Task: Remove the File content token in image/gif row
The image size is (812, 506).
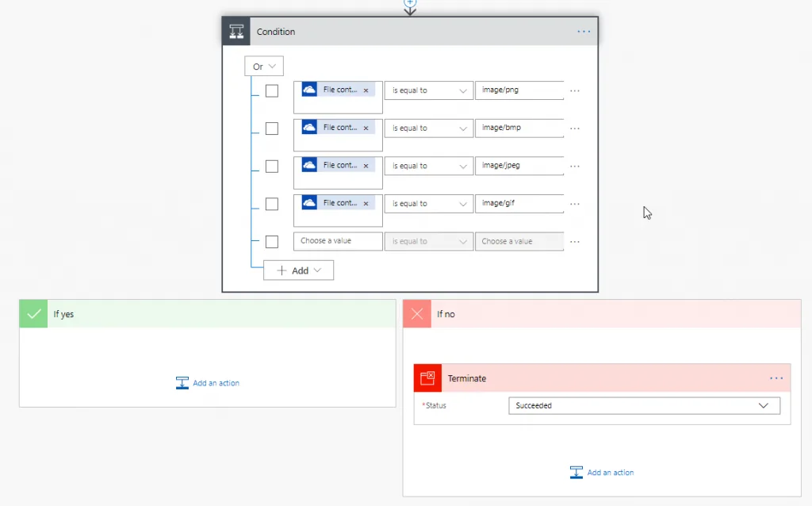Action: pos(366,204)
